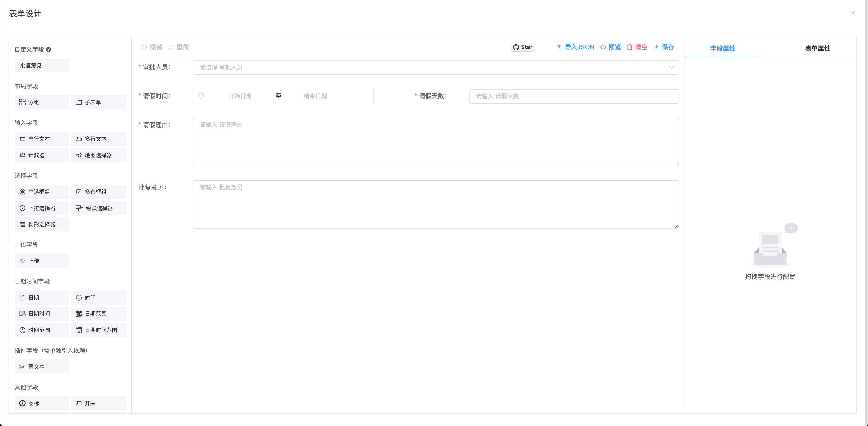Switch to the 字段属性 tab
Image resolution: width=868 pixels, height=426 pixels.
[722, 48]
